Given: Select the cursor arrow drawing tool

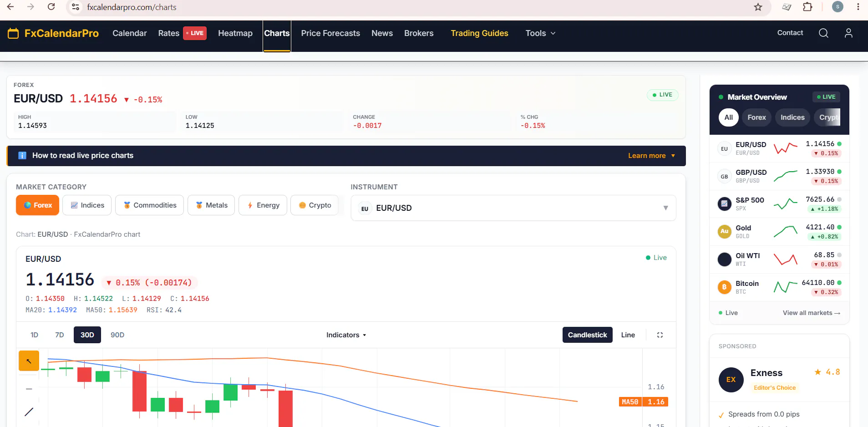Looking at the screenshot, I should pos(29,361).
